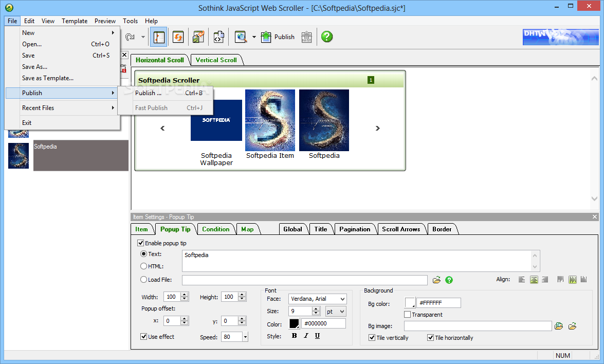
Task: Increase the popup Height spinner
Action: (x=242, y=295)
